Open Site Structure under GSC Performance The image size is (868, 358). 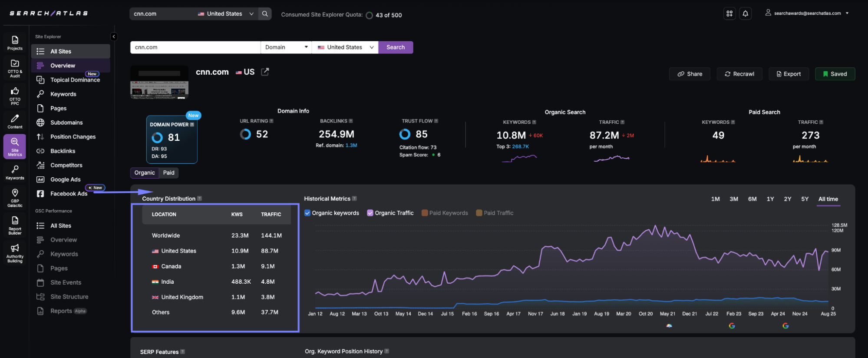click(70, 297)
